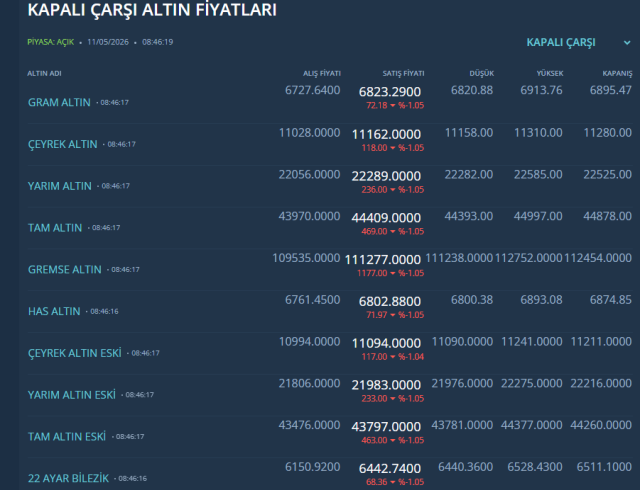The image size is (640, 490).
Task: Select çeyrek altın eski high value 11241.0000
Action: coord(531,342)
